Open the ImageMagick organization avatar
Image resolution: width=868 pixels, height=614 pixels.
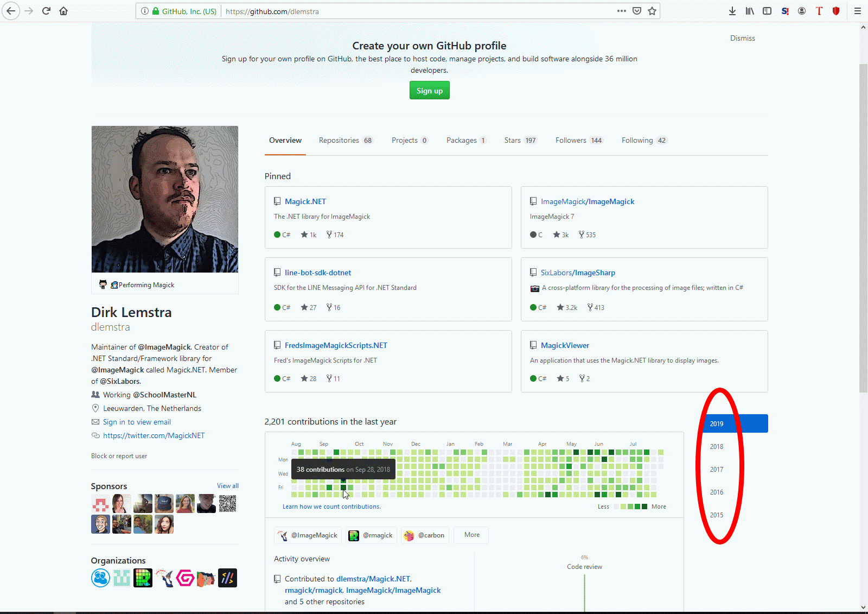pos(164,578)
